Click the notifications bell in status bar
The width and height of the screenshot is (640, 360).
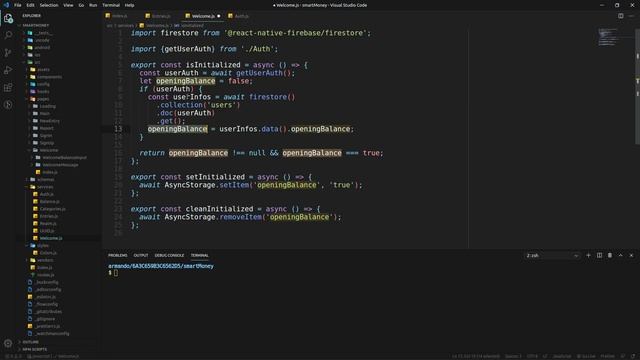633,356
